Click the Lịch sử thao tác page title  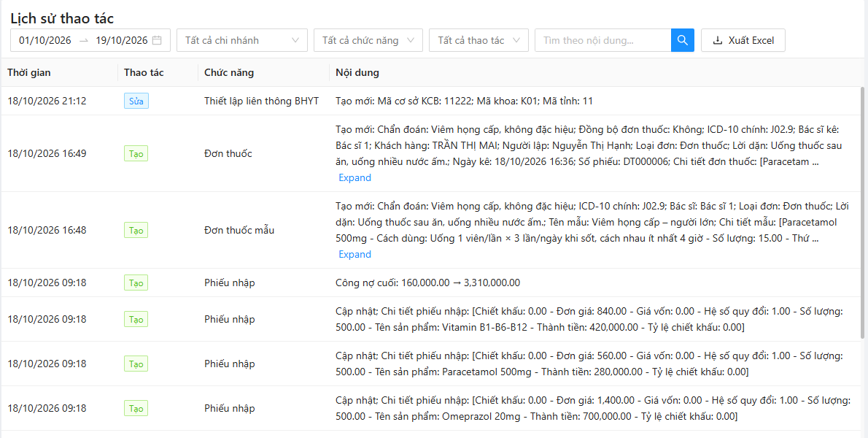pyautogui.click(x=62, y=18)
